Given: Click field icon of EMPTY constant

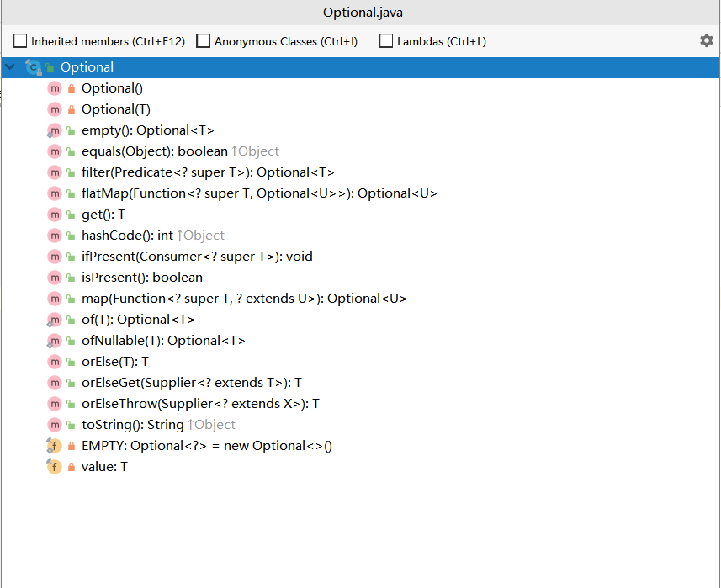Looking at the screenshot, I should click(54, 446).
